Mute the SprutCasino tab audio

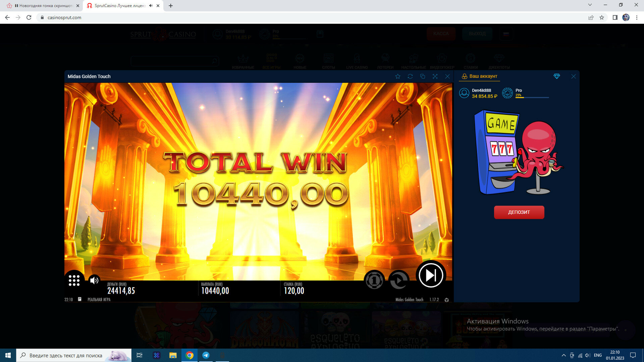click(x=151, y=6)
